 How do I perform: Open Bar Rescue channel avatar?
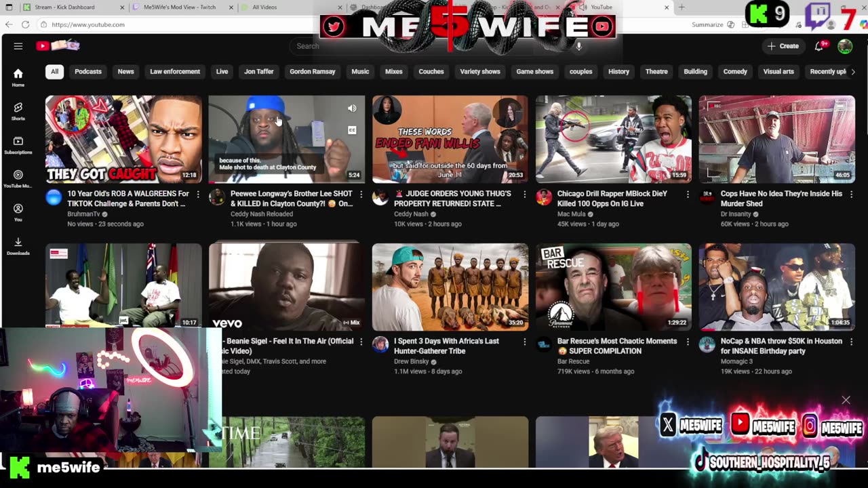[x=544, y=345]
